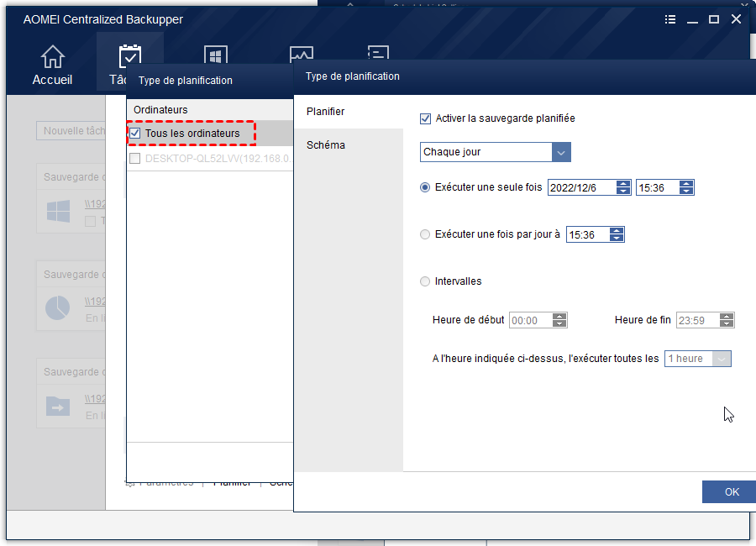756x546 pixels.
Task: Open the Tâches calendar-check icon
Action: pyautogui.click(x=129, y=55)
